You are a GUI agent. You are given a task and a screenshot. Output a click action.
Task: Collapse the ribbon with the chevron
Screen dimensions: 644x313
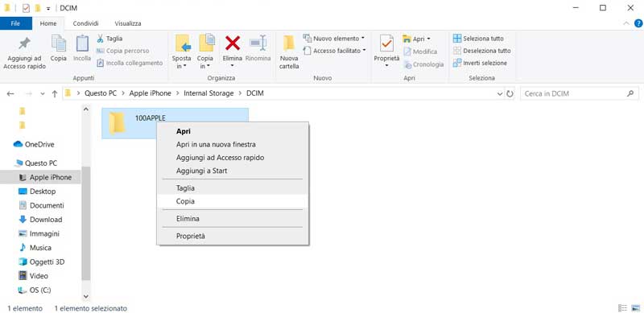[x=626, y=23]
